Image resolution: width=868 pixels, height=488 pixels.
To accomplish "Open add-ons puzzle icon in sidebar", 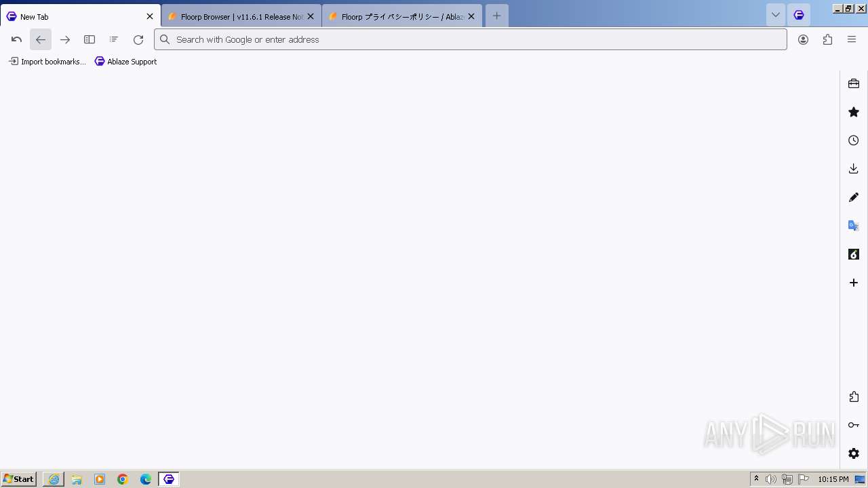I will (854, 396).
